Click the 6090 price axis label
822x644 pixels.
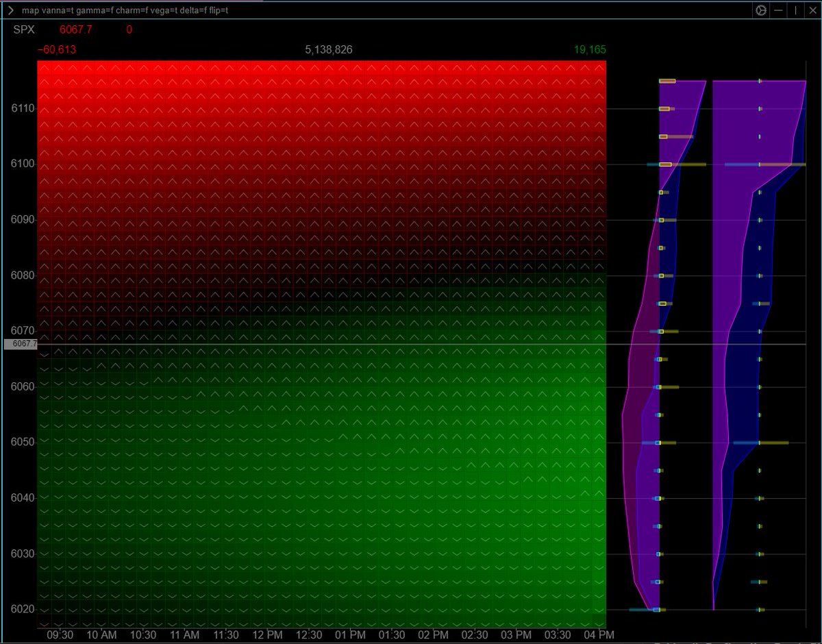tap(23, 220)
